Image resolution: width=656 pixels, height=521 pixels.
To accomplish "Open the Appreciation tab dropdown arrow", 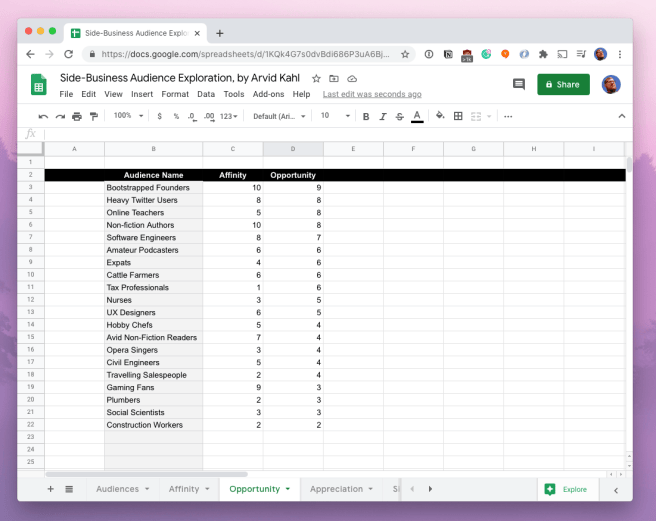I will (371, 489).
